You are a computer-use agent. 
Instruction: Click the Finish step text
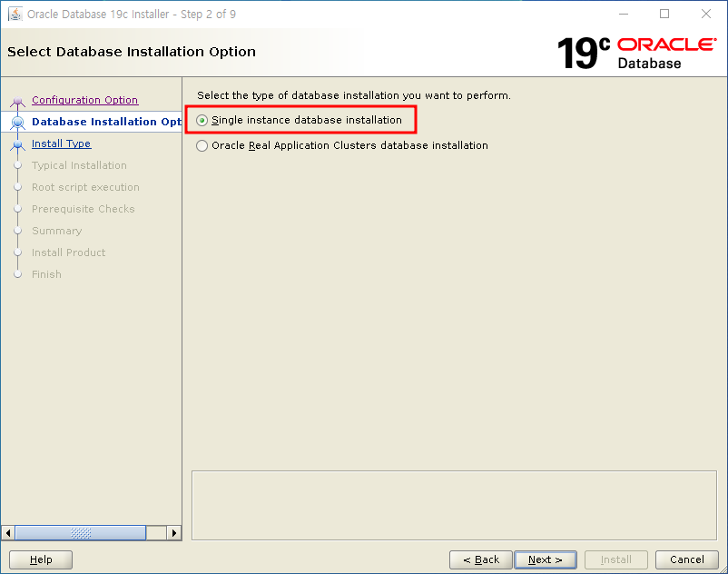pos(46,274)
